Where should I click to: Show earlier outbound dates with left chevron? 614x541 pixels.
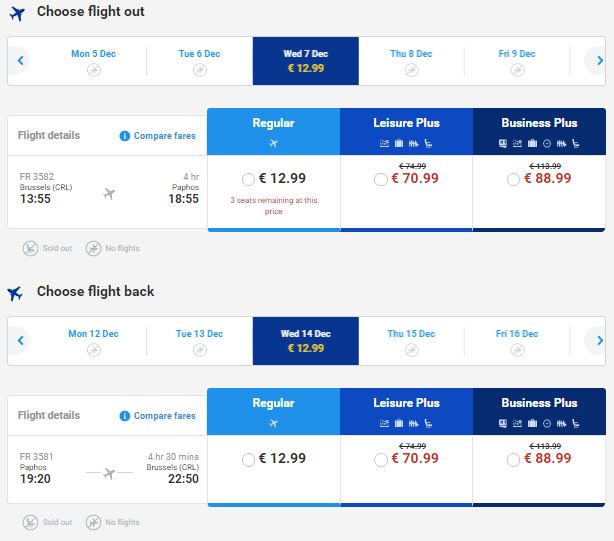point(20,61)
